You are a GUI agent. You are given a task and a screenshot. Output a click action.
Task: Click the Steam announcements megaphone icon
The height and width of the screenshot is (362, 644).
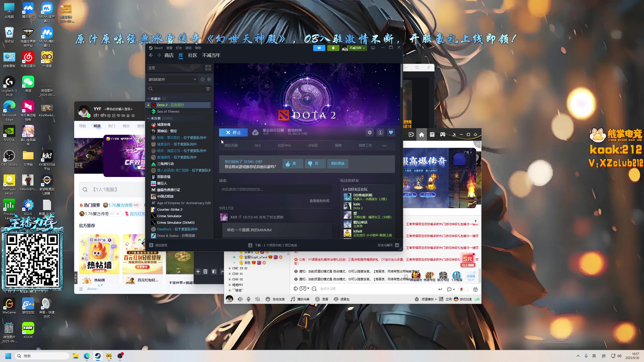(x=319, y=48)
